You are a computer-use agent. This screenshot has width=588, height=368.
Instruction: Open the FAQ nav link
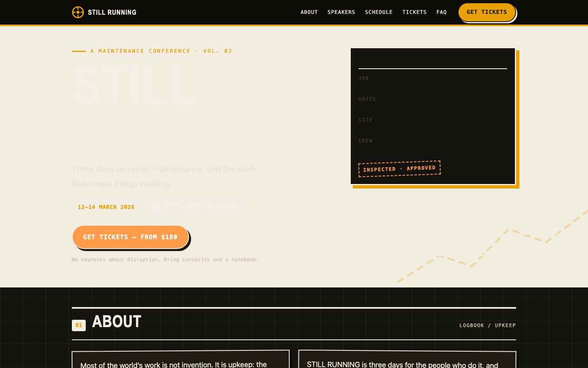click(x=441, y=12)
